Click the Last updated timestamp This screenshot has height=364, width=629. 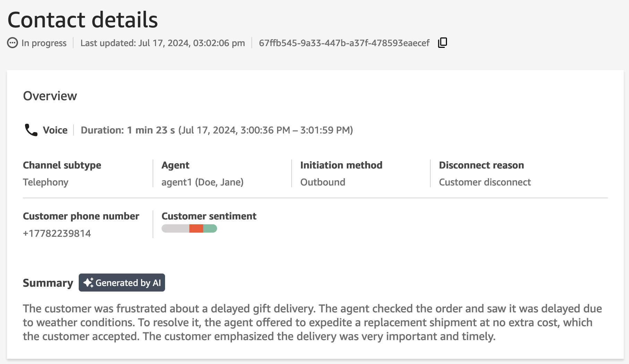(163, 43)
